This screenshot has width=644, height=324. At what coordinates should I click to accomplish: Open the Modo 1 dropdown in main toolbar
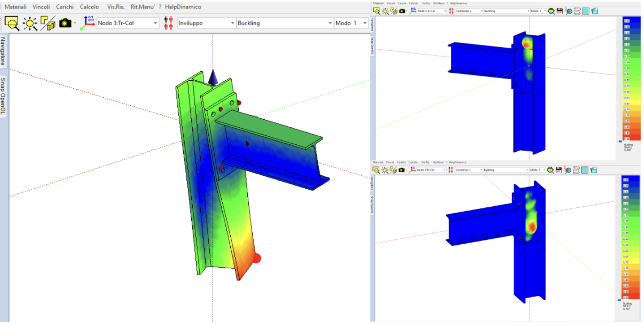coord(365,23)
